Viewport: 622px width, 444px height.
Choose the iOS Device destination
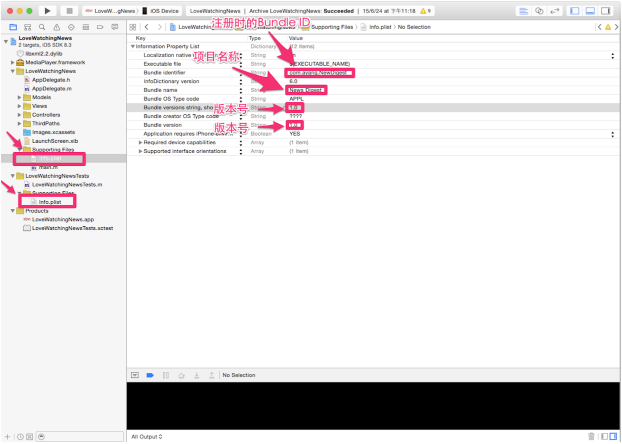(161, 11)
